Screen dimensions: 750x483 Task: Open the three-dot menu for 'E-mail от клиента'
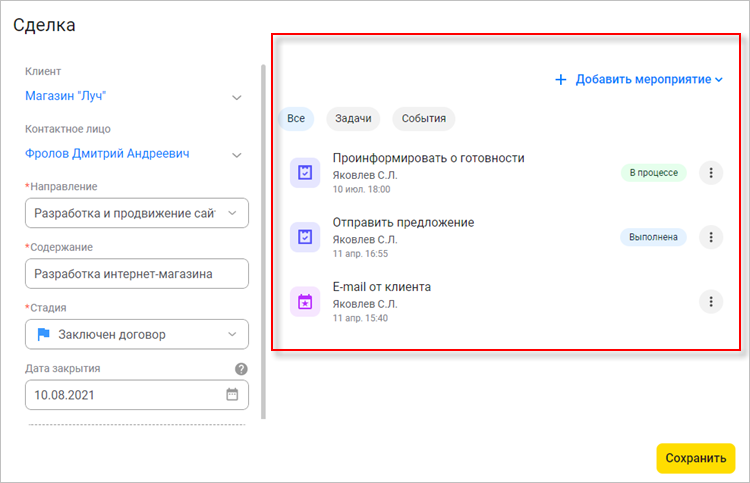(711, 302)
